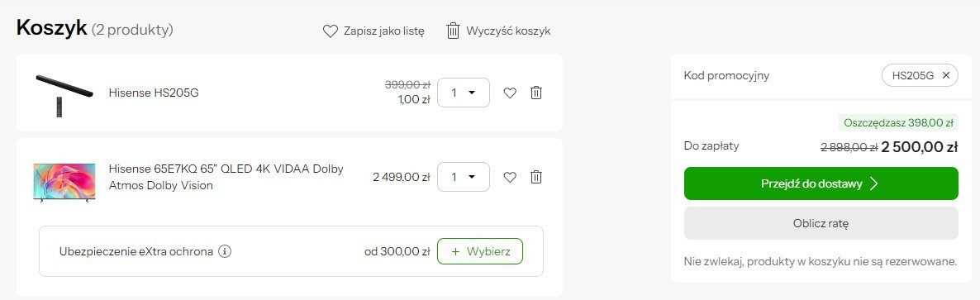Add Hisense HS205G to favorites with heart icon

pos(510,93)
